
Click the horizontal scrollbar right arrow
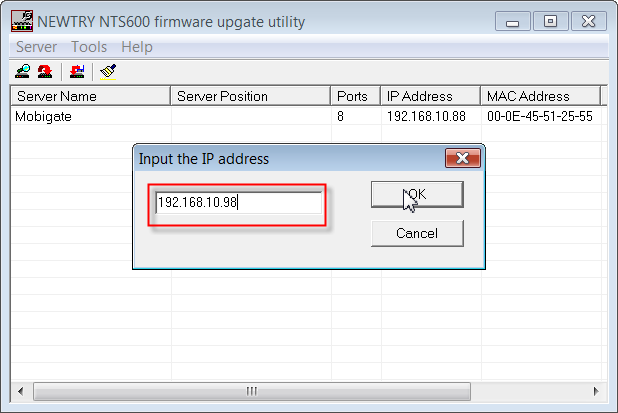597,391
